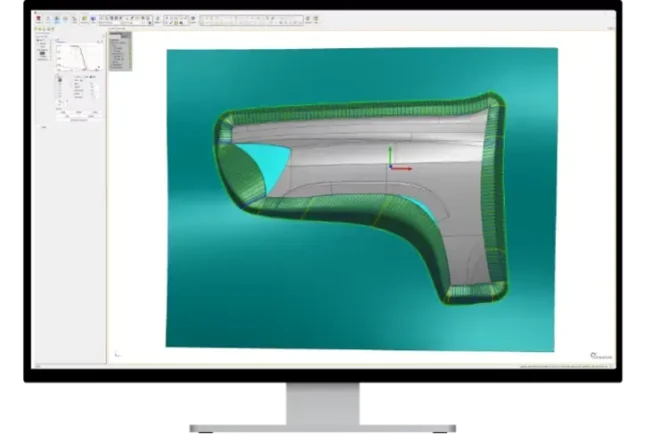Click the blue-green icon in main toolbar
This screenshot has height=434, width=650.
tap(57, 18)
